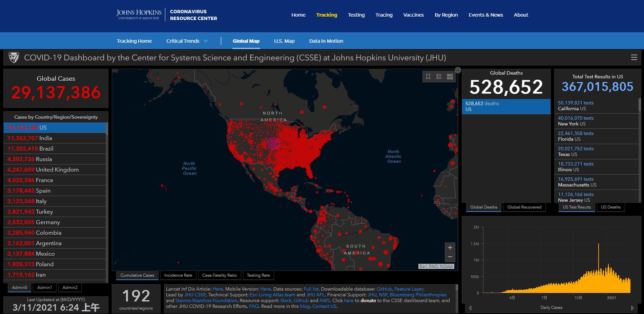Go to Tracking Home
Viewport: 644px width, 314px height.
click(x=134, y=41)
